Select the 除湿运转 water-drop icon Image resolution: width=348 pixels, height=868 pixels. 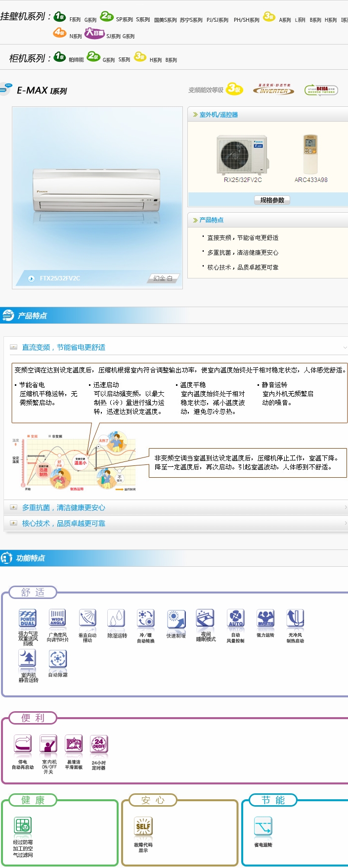tap(117, 618)
